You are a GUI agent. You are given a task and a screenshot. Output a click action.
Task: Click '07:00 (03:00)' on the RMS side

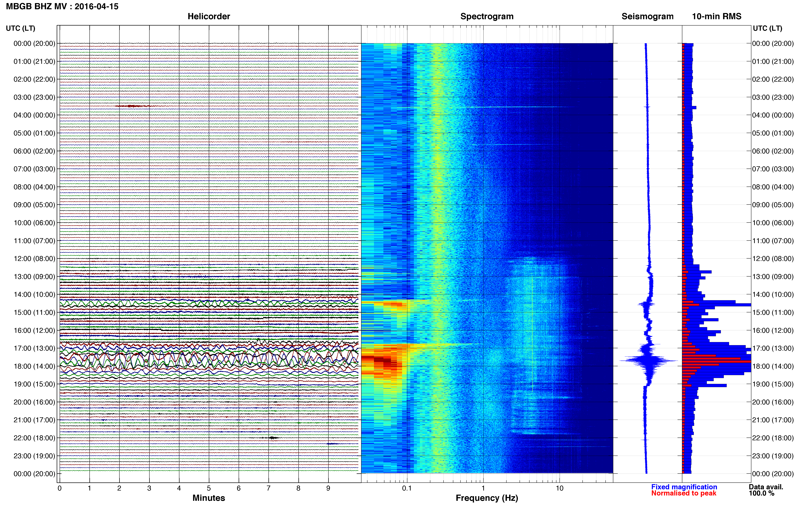pyautogui.click(x=773, y=169)
